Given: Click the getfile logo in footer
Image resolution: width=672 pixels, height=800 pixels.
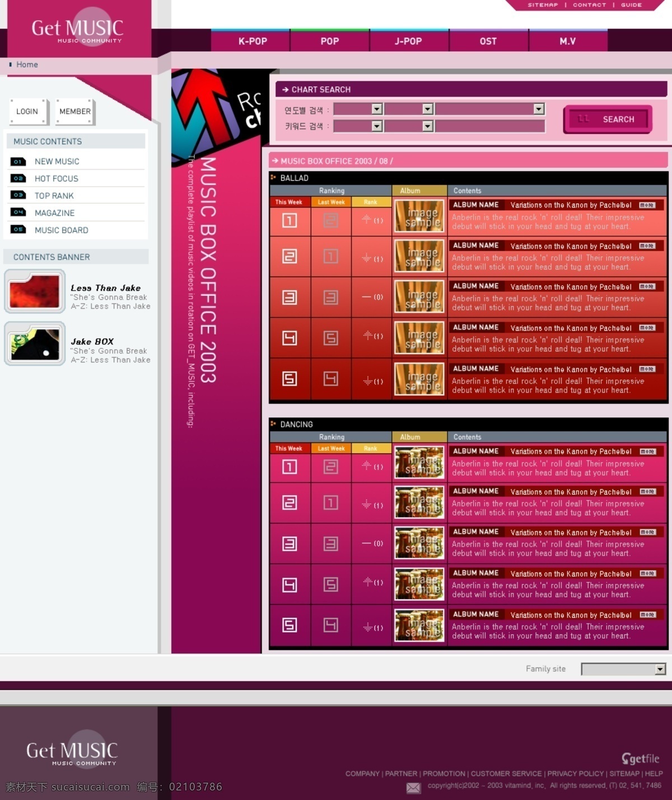Looking at the screenshot, I should coord(640,759).
